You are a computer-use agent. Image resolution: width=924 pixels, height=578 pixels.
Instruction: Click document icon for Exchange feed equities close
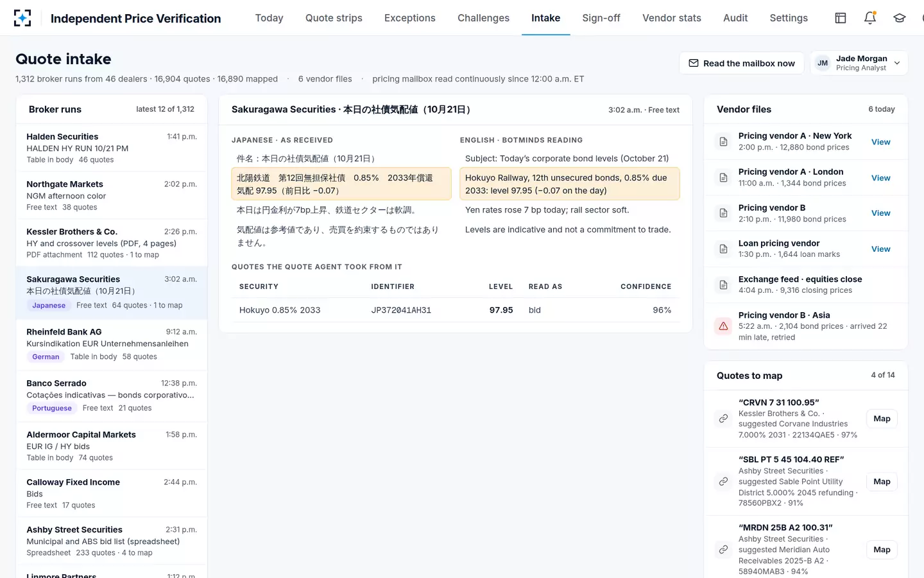coord(723,285)
